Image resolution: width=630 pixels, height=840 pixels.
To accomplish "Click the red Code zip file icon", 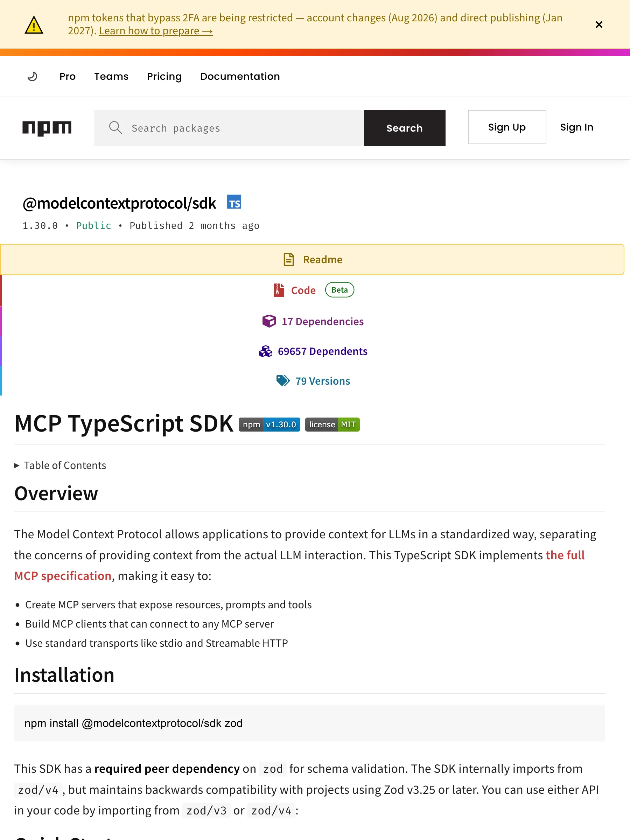I will [x=279, y=290].
